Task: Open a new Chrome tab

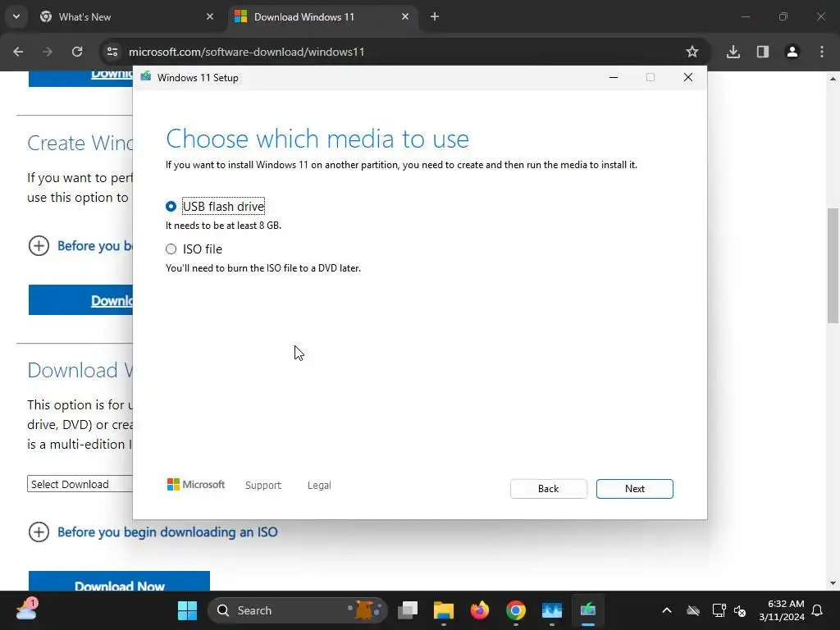Action: [435, 17]
